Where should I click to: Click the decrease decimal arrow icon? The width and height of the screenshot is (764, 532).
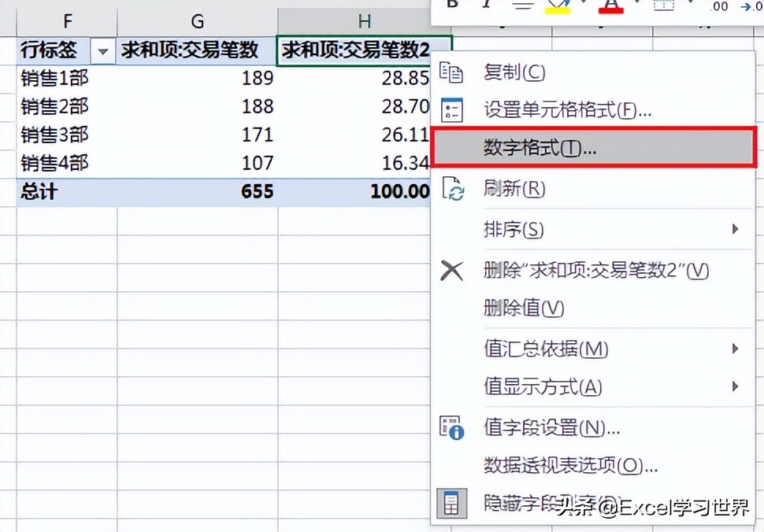tap(751, 6)
